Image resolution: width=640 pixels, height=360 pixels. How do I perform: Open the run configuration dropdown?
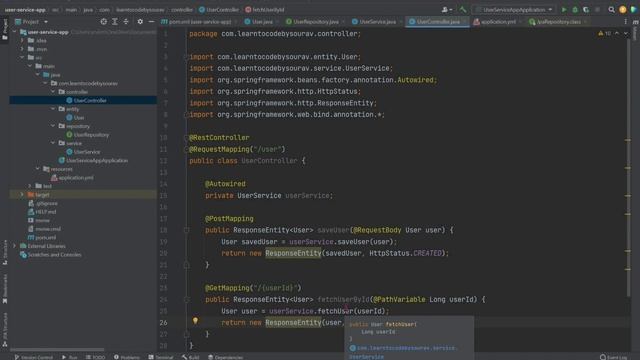click(x=514, y=9)
